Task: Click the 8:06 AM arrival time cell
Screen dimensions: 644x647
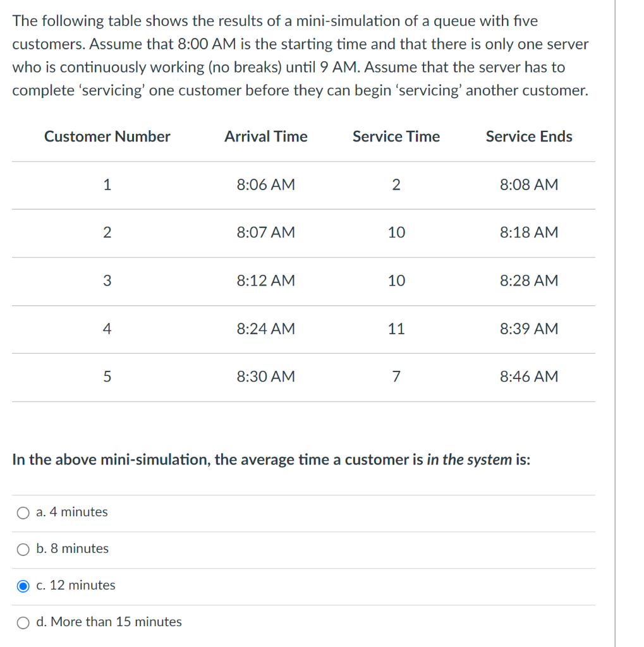Action: (x=265, y=185)
